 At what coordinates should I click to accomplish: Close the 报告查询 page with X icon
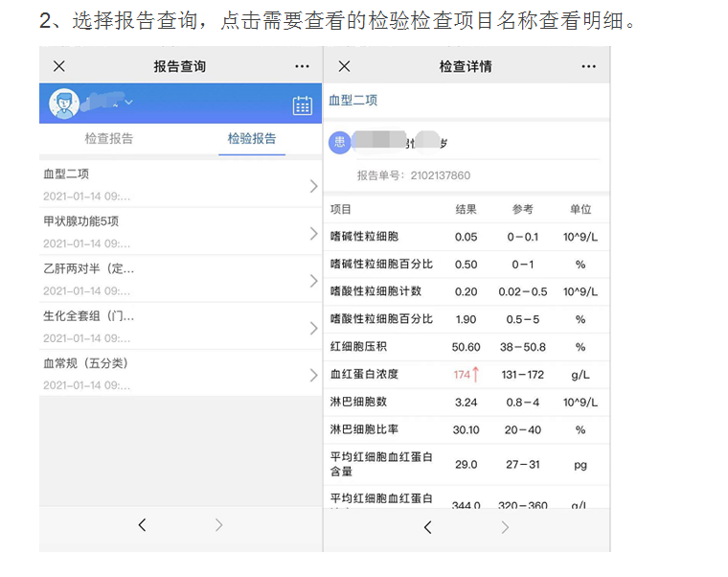click(59, 66)
